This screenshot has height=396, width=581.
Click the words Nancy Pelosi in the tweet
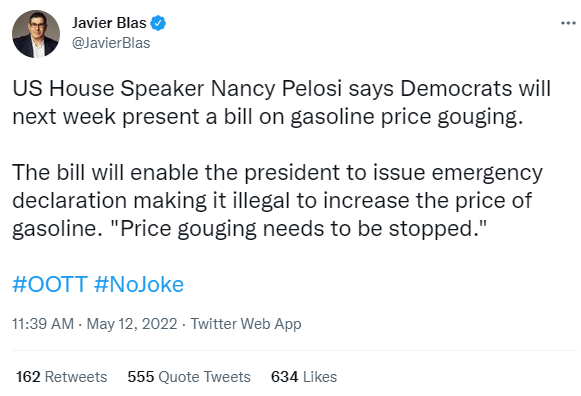(x=276, y=89)
